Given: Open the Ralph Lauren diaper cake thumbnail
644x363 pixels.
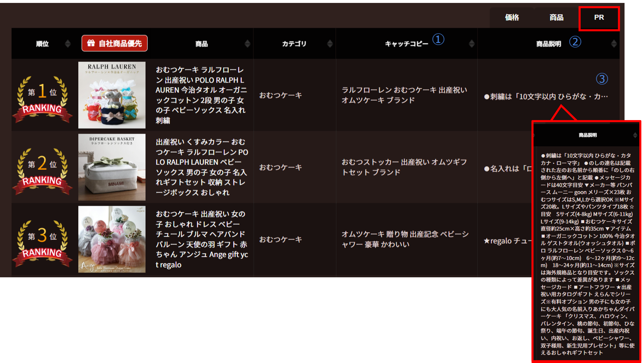Looking at the screenshot, I should pos(112,95).
